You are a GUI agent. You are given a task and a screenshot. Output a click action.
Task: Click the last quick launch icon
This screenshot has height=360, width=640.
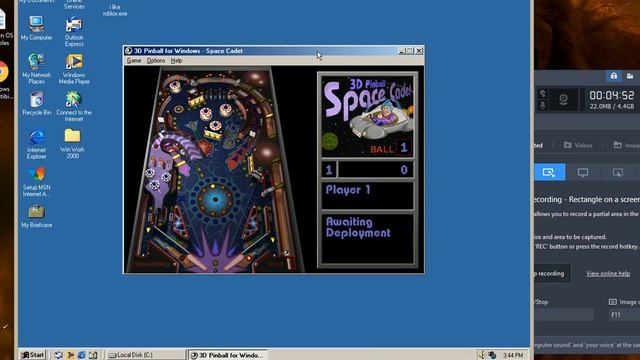tap(93, 355)
